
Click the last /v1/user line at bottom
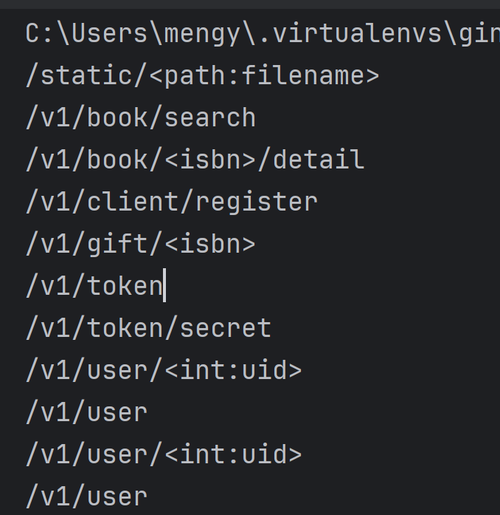point(86,497)
